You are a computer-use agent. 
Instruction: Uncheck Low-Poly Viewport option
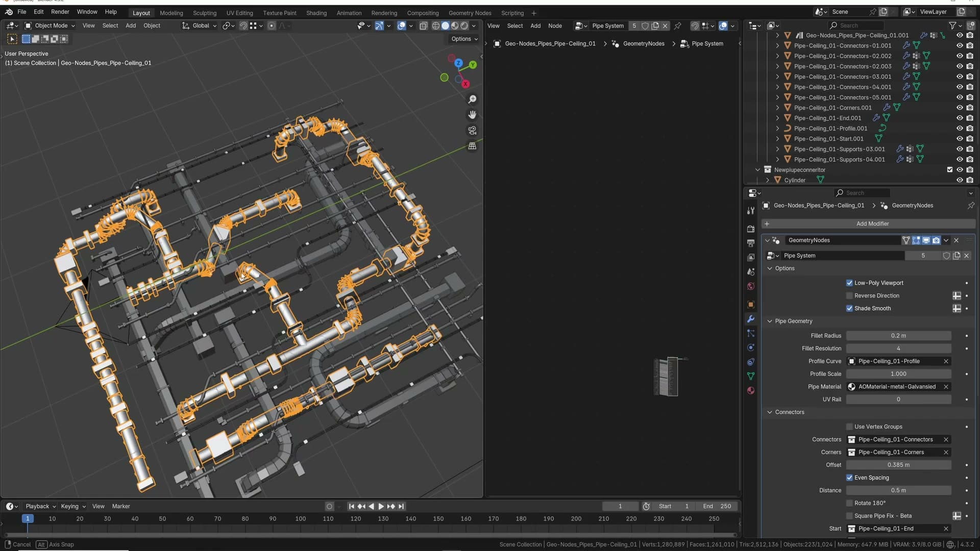click(x=849, y=283)
